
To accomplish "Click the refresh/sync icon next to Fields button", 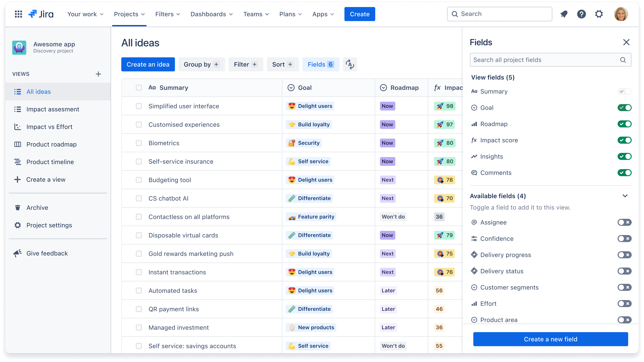I will pos(349,65).
